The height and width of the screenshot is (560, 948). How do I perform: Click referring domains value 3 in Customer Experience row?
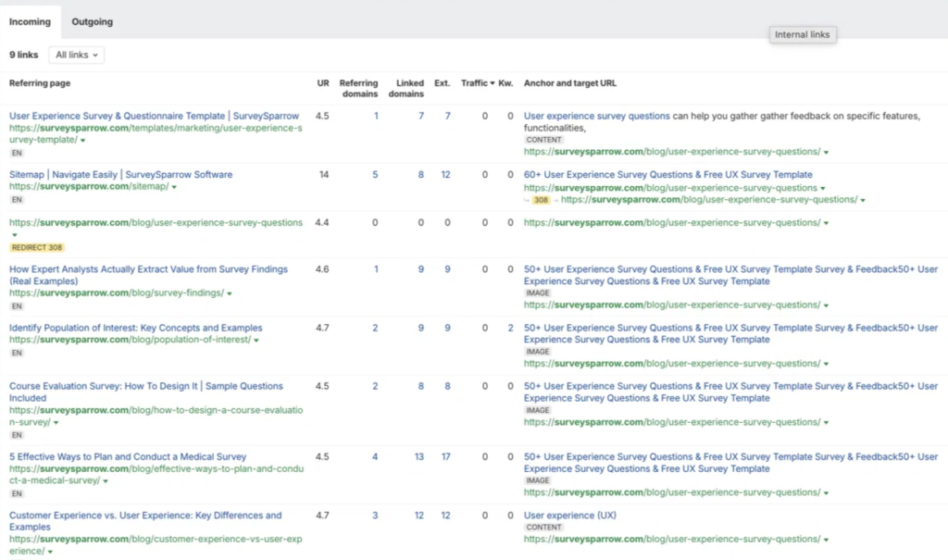375,516
